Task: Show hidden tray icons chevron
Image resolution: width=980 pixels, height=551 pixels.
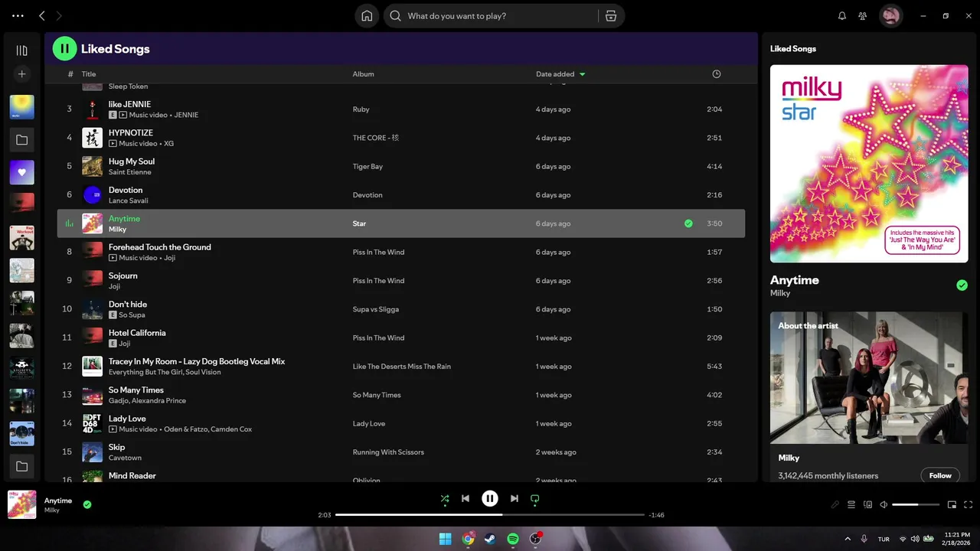Action: pos(848,539)
